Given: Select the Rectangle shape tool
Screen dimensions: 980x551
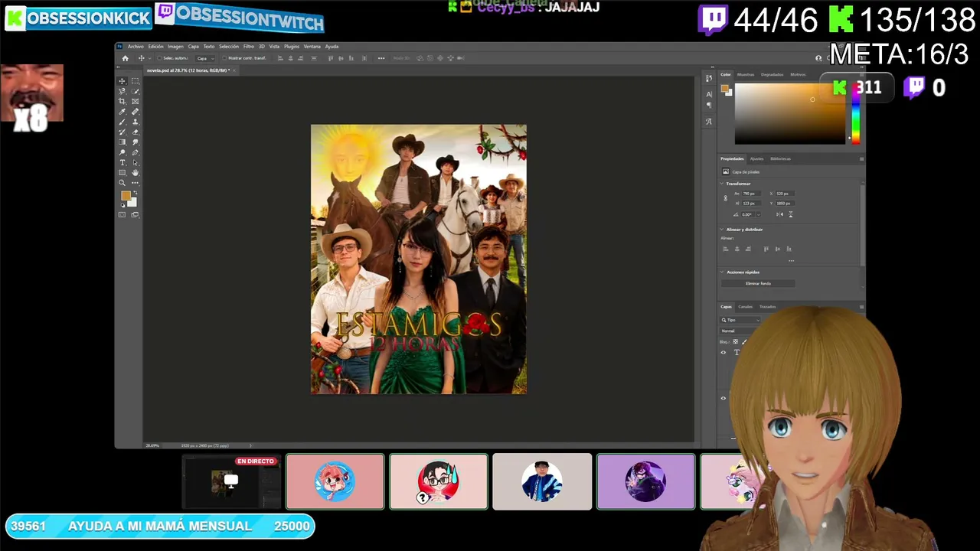Looking at the screenshot, I should [122, 173].
